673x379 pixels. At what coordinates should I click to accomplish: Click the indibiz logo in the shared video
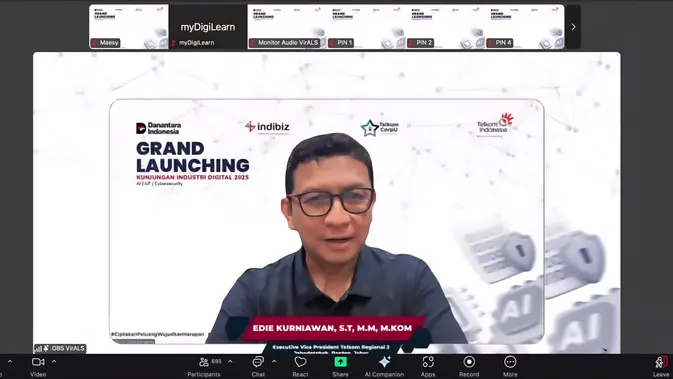click(267, 127)
